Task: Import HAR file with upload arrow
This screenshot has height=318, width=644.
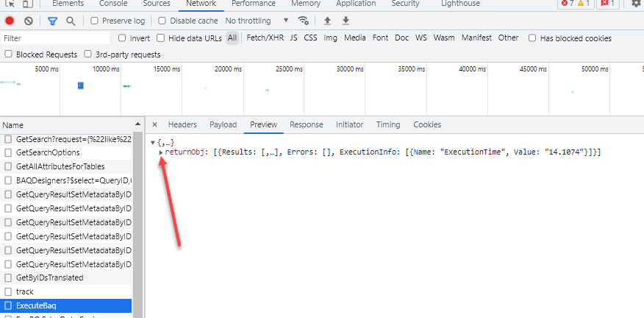Action: coord(327,21)
